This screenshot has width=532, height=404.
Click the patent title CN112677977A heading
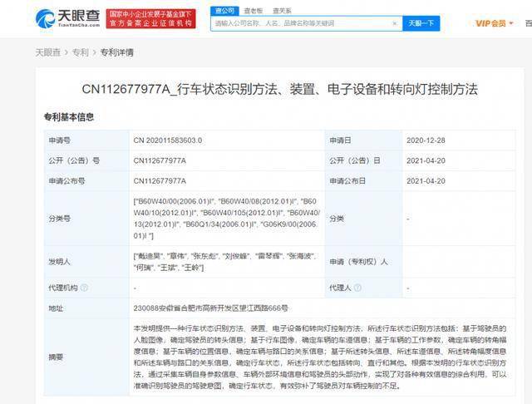(x=280, y=89)
